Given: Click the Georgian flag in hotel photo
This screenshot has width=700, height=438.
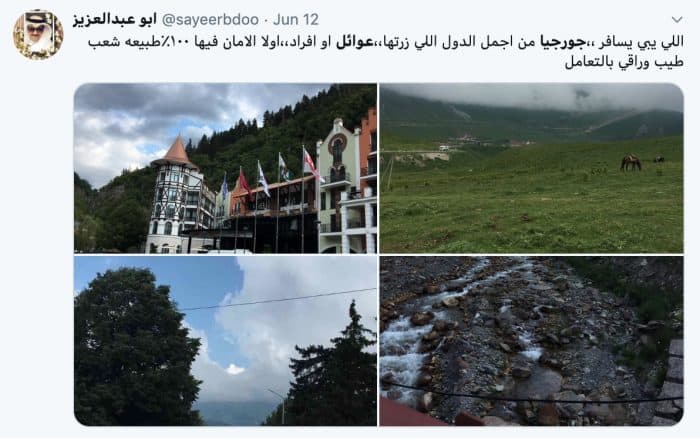Looking at the screenshot, I should [x=311, y=163].
